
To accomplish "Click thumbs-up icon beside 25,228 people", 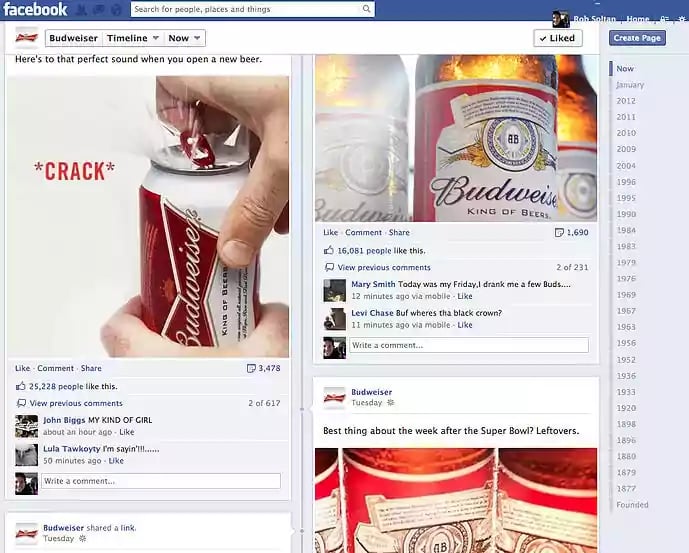I will click(21, 386).
